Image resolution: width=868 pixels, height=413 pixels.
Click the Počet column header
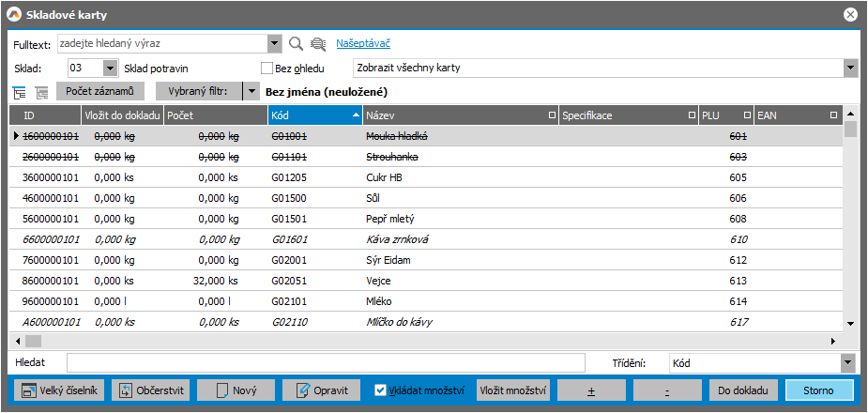point(213,115)
